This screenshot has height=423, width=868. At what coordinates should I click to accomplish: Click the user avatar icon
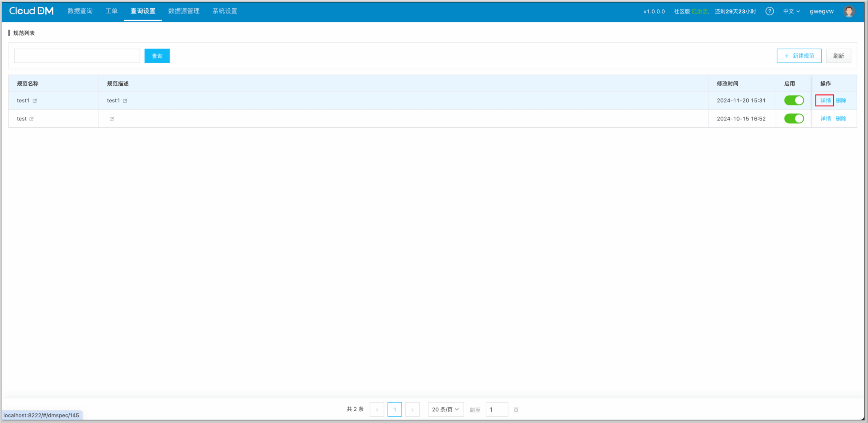[849, 11]
